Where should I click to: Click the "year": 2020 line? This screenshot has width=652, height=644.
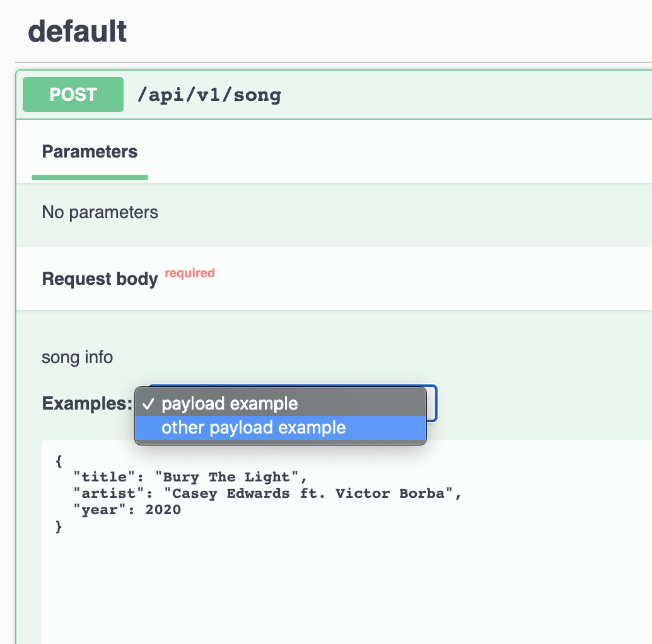[127, 510]
